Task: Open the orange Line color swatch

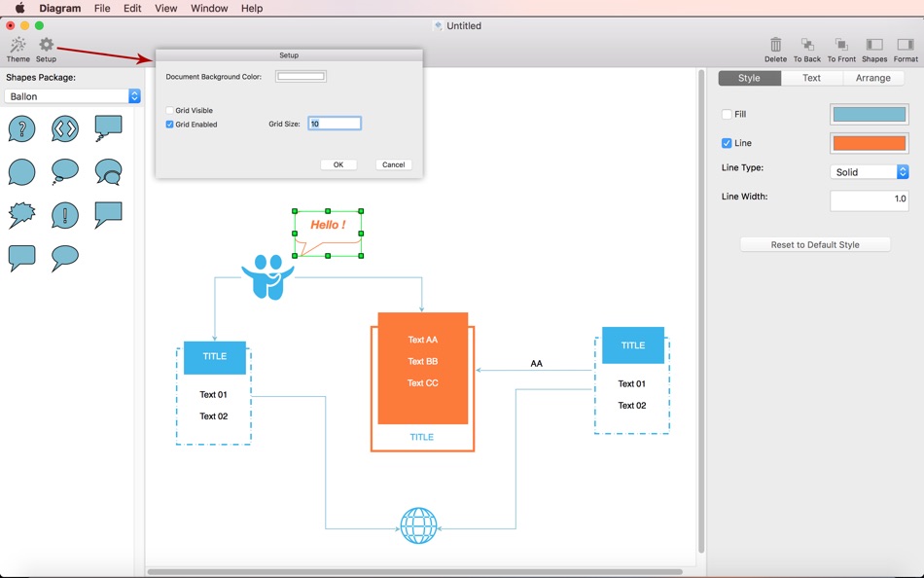Action: click(x=870, y=143)
